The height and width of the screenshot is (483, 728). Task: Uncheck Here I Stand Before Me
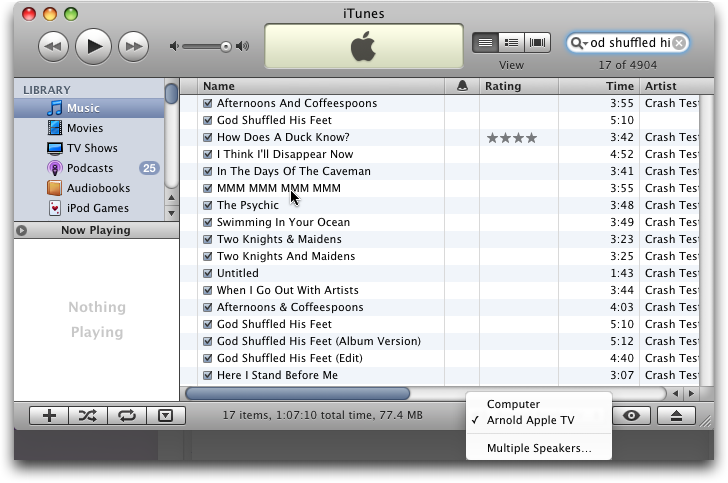click(x=208, y=375)
